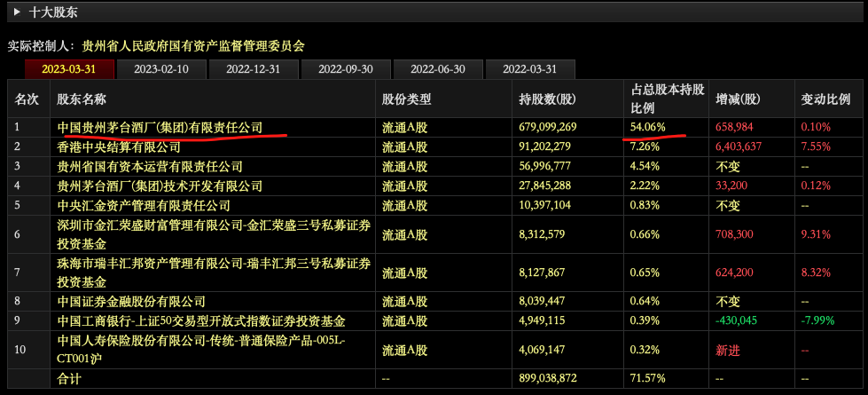Click the 0.39% ownership value
The height and width of the screenshot is (395, 868).
click(645, 320)
